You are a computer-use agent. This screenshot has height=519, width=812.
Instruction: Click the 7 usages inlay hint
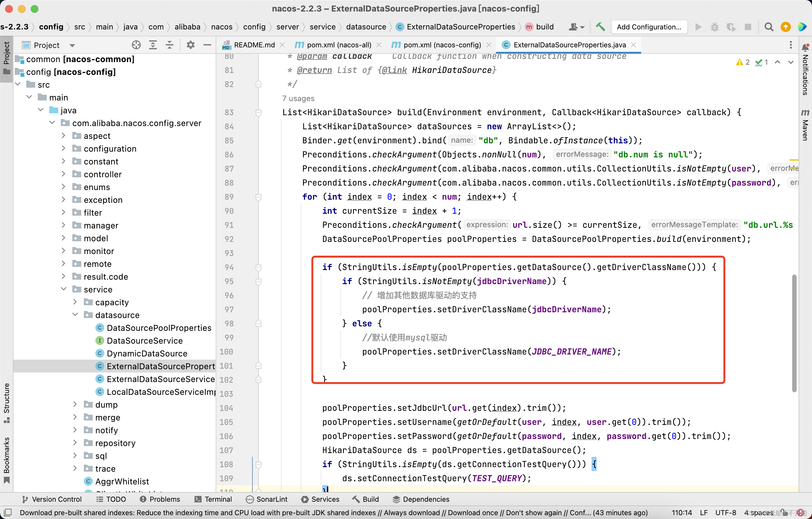click(298, 98)
